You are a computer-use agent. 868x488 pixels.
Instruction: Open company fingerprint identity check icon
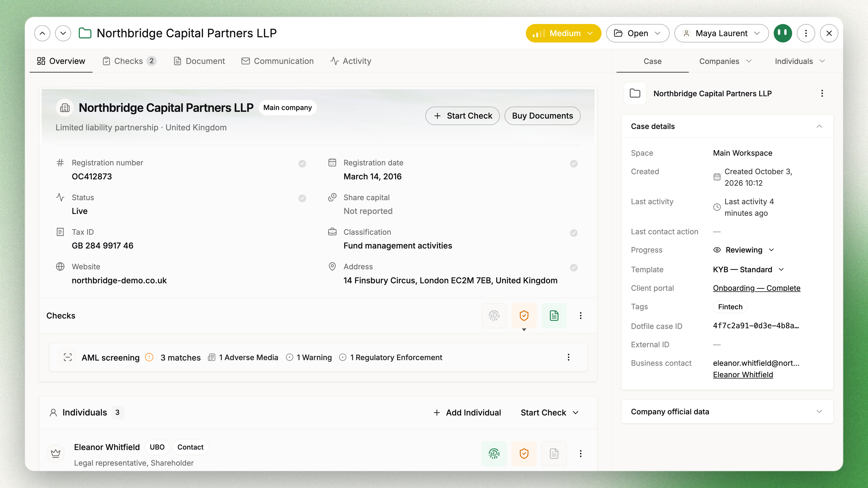[494, 316]
